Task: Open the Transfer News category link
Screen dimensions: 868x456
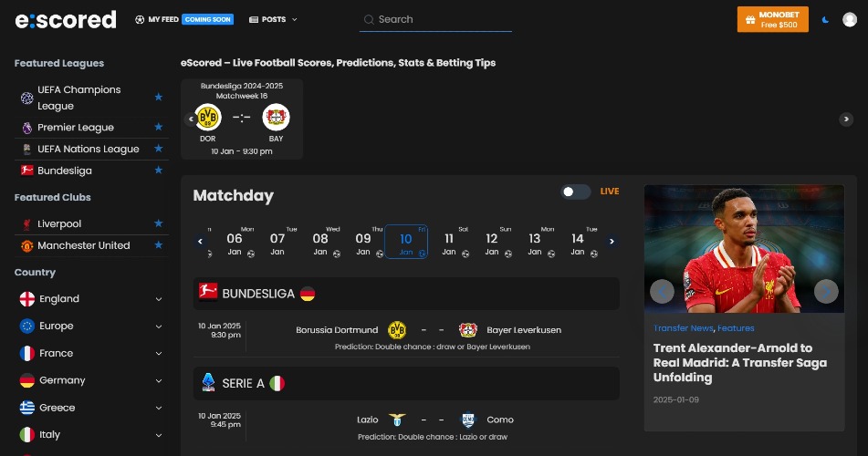Action: point(683,328)
